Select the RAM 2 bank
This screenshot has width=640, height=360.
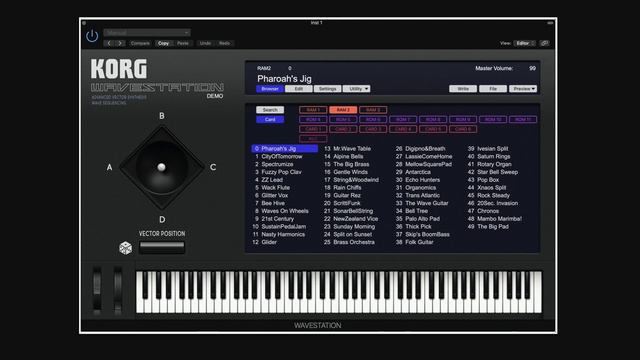coord(343,110)
